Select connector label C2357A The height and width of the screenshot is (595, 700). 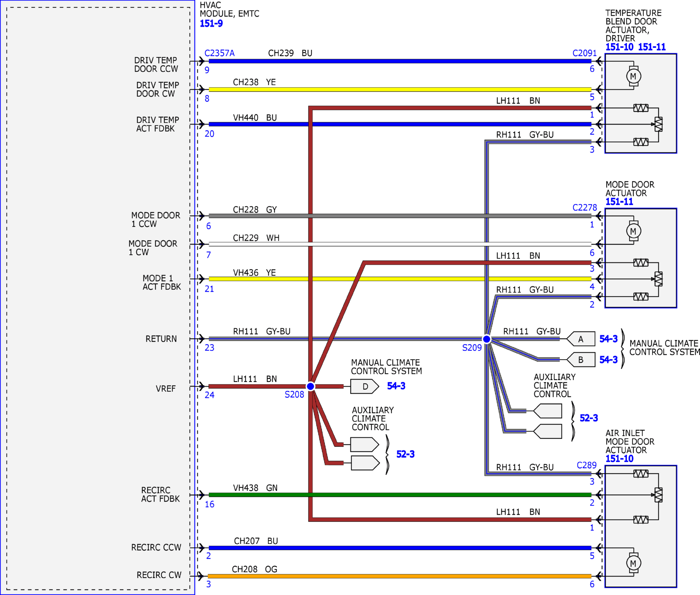tap(220, 53)
